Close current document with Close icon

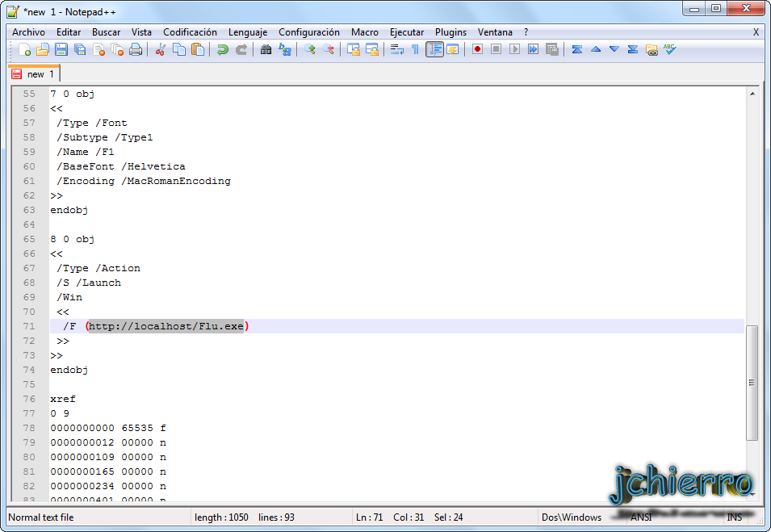coord(98,50)
